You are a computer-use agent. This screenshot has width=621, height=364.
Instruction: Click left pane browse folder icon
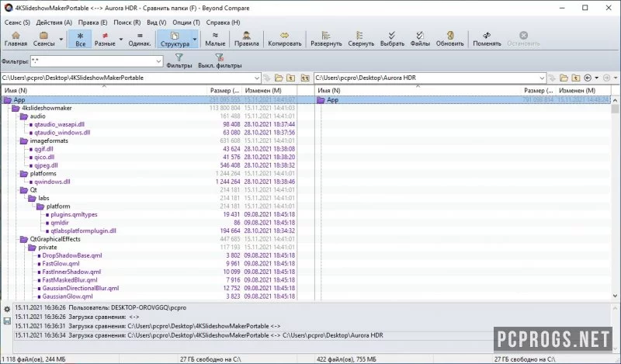coord(279,78)
